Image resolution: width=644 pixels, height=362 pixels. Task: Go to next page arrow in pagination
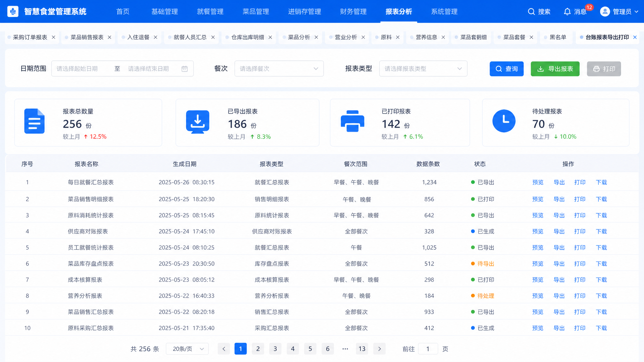coord(380,349)
